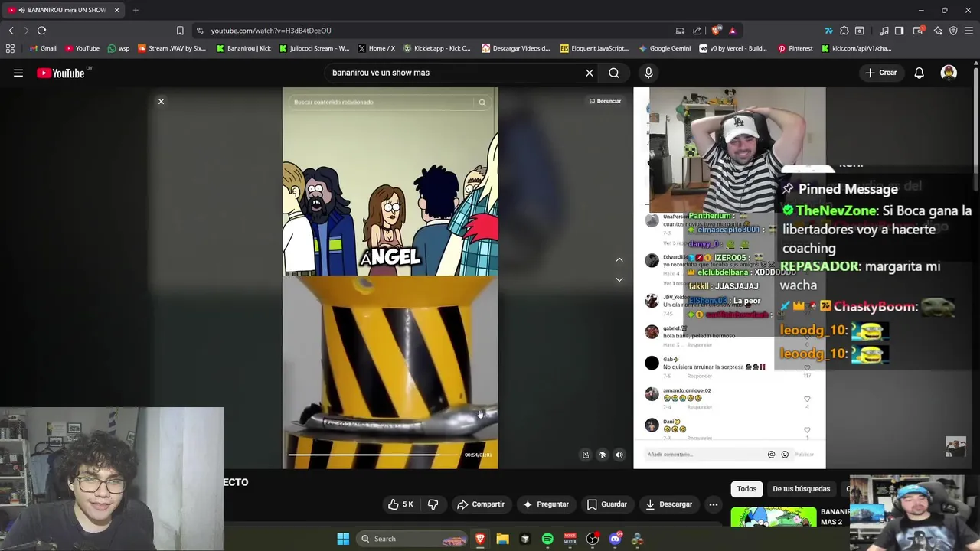Click the youtube.com address bar URL
The height and width of the screenshot is (551, 980).
point(271,31)
